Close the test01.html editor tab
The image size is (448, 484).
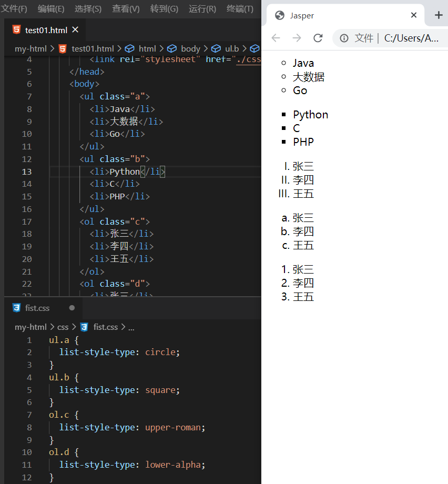tap(75, 29)
